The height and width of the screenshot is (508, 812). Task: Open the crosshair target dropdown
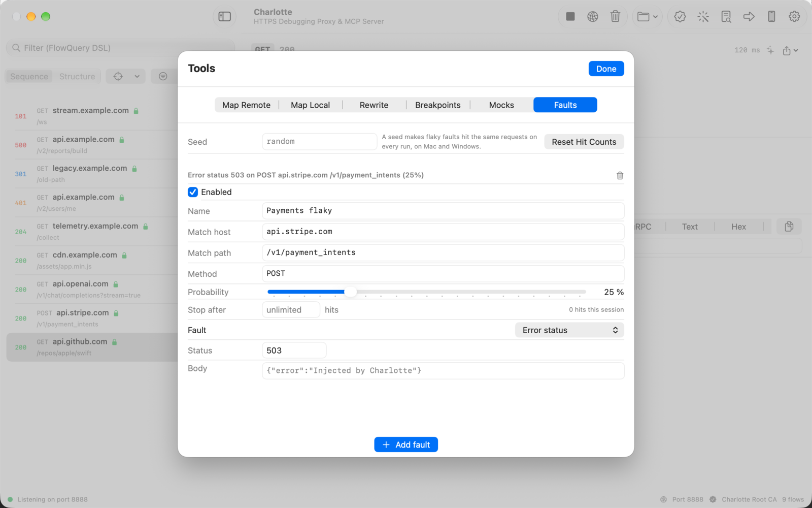[x=126, y=76]
